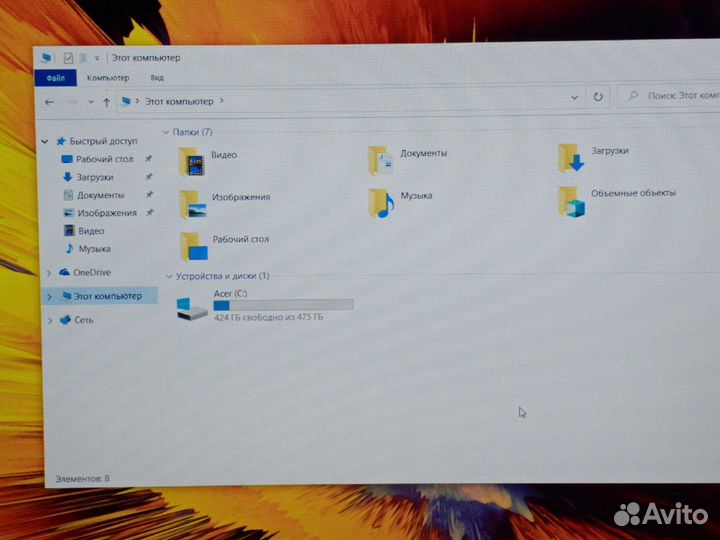Click chevron after Этот компьютер in address bar
Viewport: 720px width, 540px height.
pyautogui.click(x=221, y=101)
